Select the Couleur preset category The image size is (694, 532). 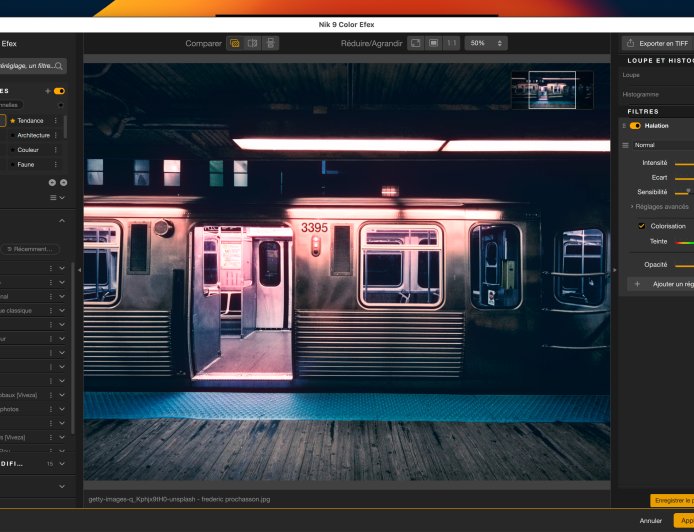click(x=28, y=150)
